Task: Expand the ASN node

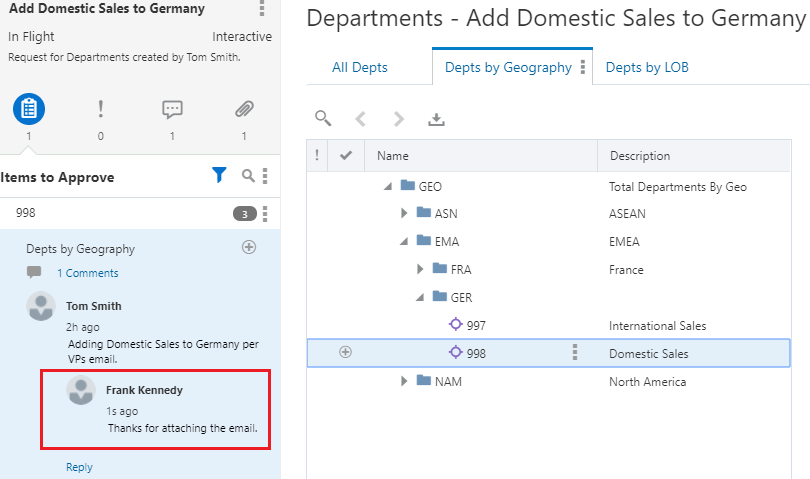Action: (x=404, y=213)
